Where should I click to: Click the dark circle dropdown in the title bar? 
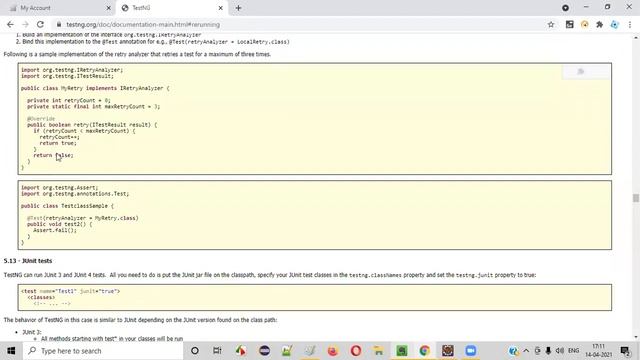click(x=565, y=8)
